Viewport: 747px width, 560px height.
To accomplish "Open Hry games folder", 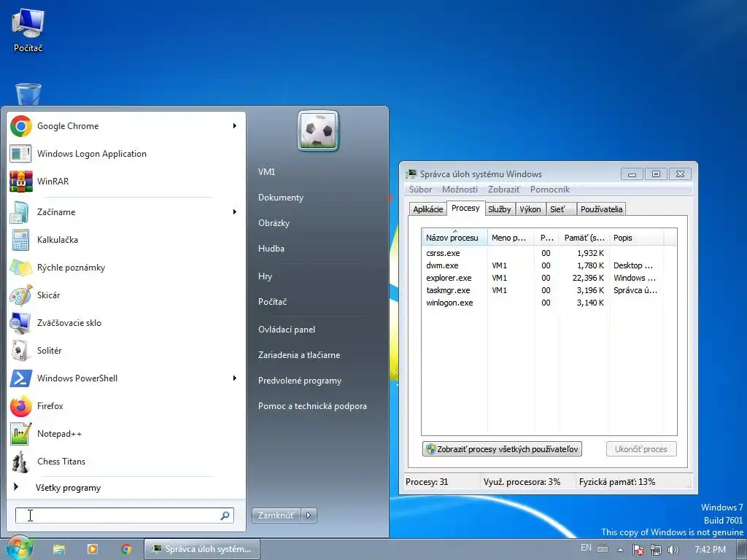I will 266,276.
